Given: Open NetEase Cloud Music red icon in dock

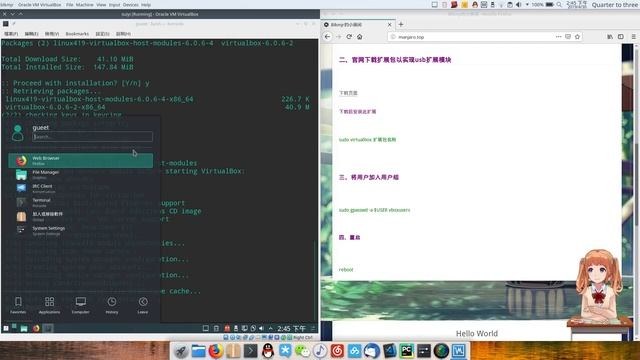Looking at the screenshot, I should [337, 351].
